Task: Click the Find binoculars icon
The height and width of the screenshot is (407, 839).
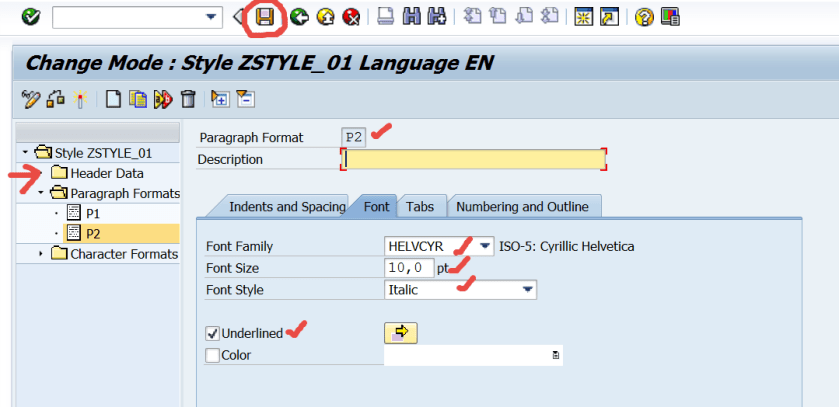Action: (x=411, y=18)
